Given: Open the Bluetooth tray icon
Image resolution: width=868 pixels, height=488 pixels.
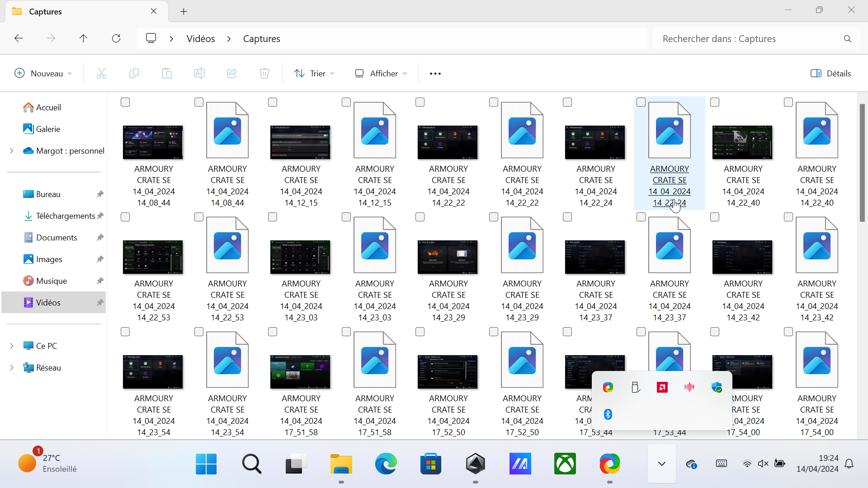Looking at the screenshot, I should click(608, 414).
